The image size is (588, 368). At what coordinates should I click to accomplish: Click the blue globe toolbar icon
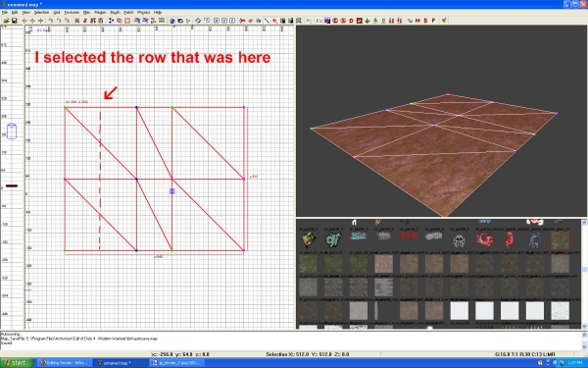[172, 21]
